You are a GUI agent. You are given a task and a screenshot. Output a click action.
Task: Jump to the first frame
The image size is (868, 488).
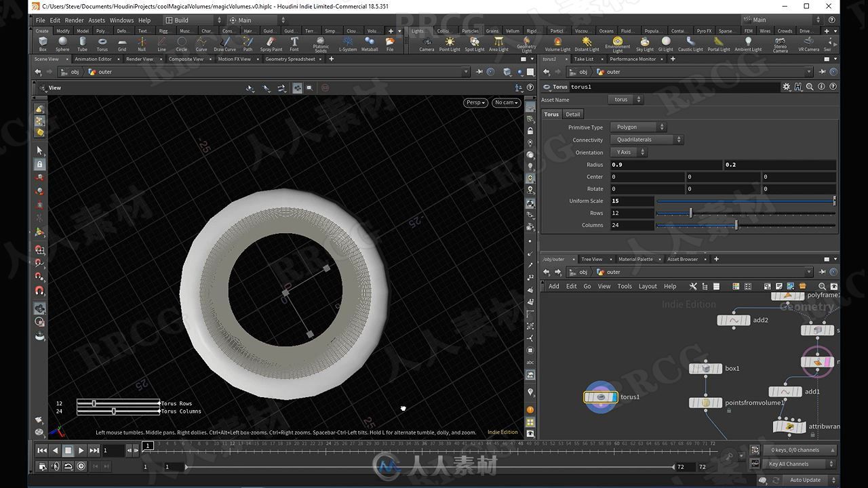(x=42, y=450)
